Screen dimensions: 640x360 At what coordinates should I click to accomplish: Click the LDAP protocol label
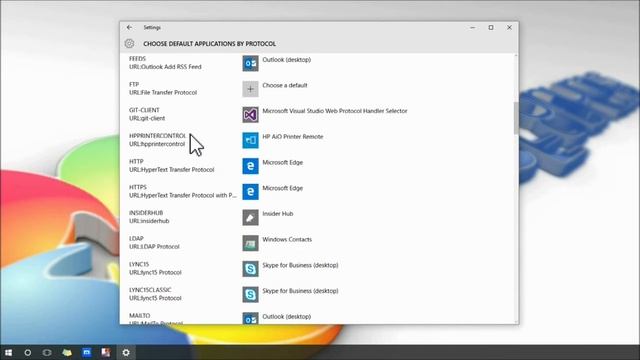click(136, 239)
